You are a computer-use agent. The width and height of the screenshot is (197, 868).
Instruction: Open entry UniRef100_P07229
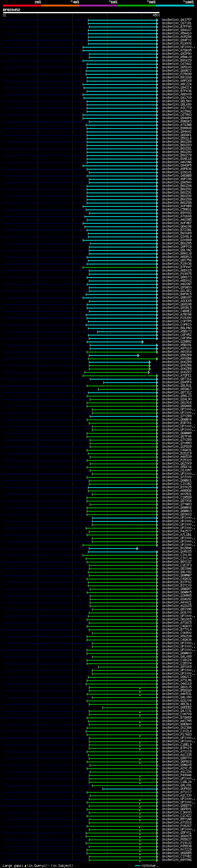pos(177,850)
